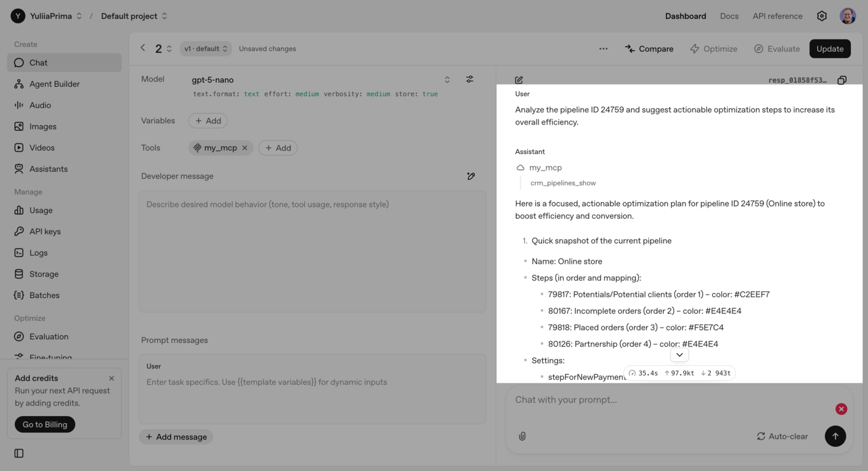Expand the v1 default version selector
The width and height of the screenshot is (868, 471).
pyautogui.click(x=205, y=48)
